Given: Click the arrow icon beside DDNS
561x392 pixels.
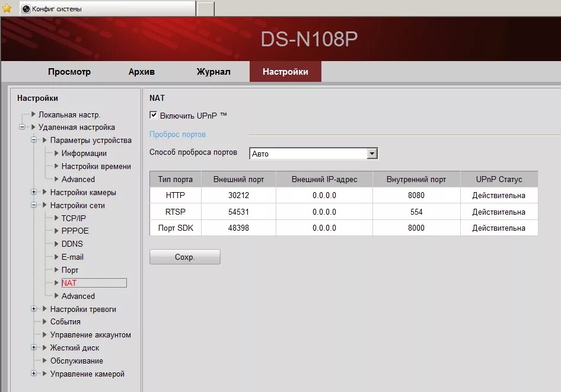Looking at the screenshot, I should pyautogui.click(x=56, y=244).
